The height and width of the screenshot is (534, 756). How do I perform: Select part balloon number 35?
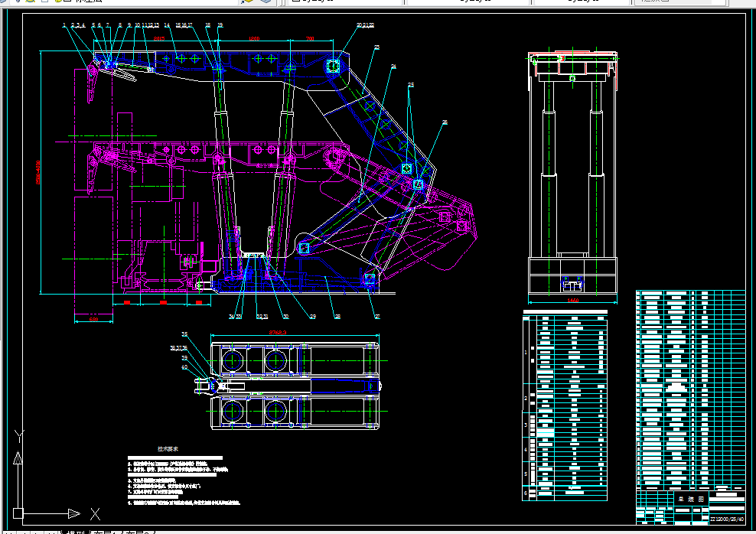click(x=184, y=334)
